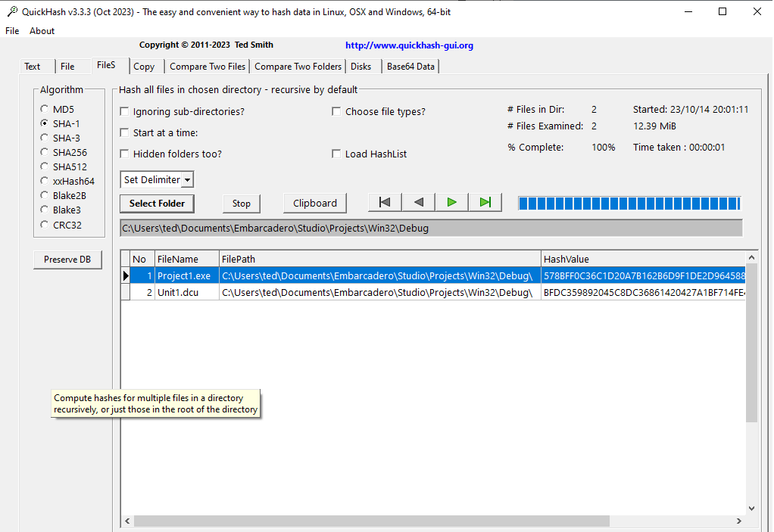Jump to last record navigation button
The width and height of the screenshot is (774, 532).
point(485,202)
